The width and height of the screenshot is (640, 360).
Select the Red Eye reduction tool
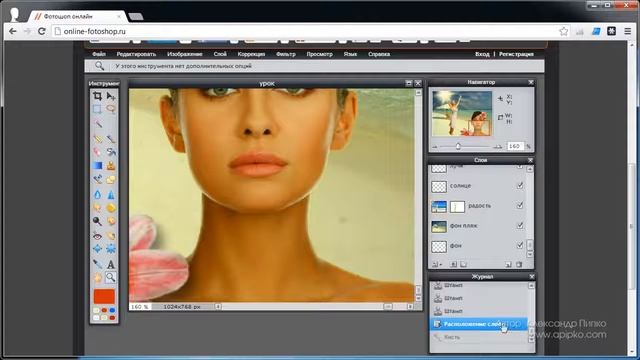point(97,236)
